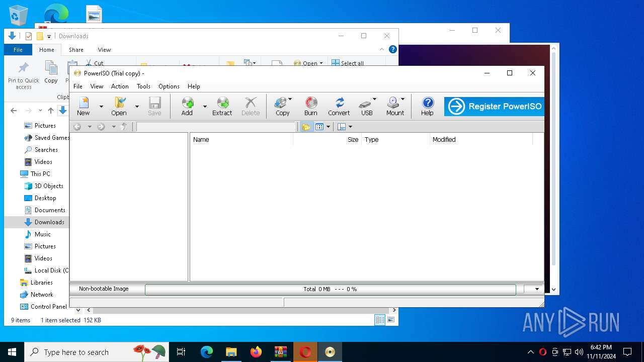The width and height of the screenshot is (644, 362).
Task: Open an image file in PowerISO
Action: (119, 106)
